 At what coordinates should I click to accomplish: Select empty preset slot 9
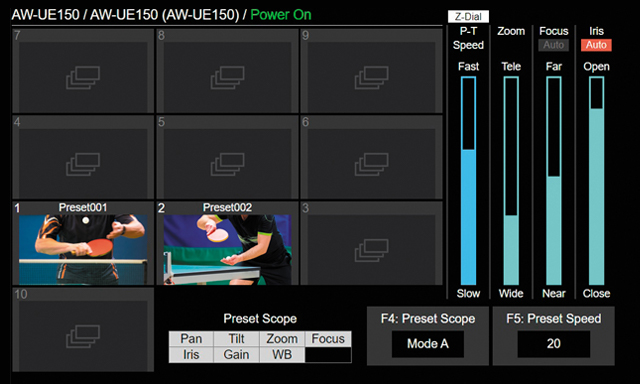pos(371,71)
